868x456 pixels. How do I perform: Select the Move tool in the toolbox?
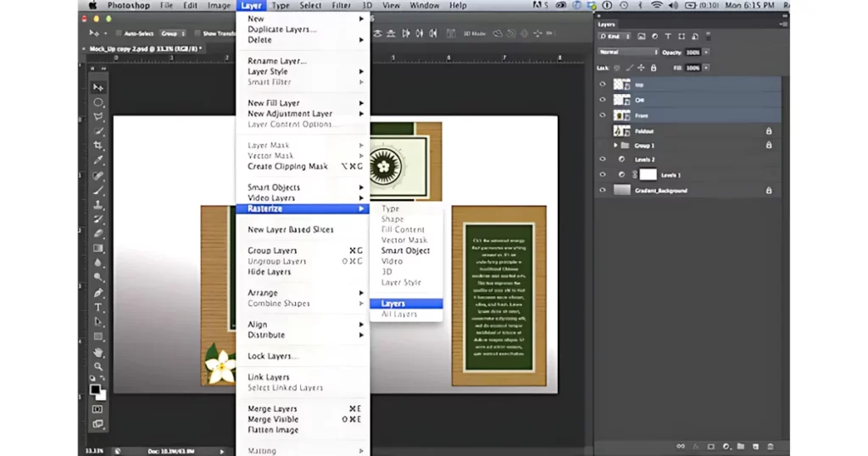pos(98,87)
